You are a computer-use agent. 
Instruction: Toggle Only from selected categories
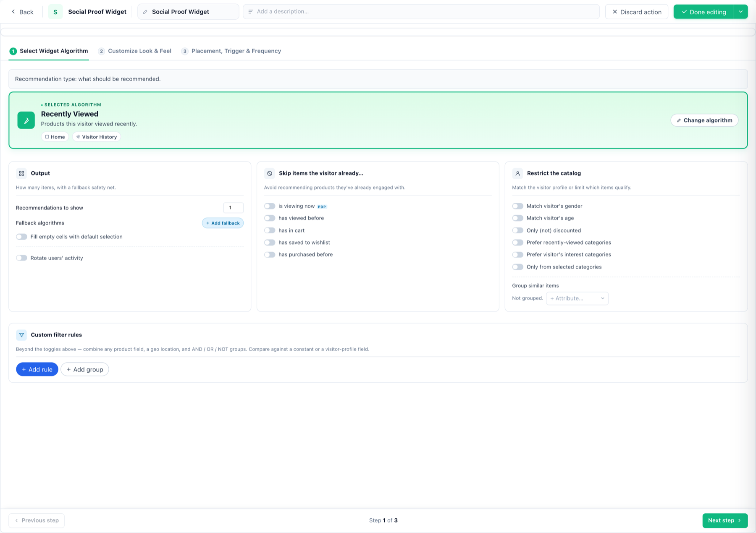pyautogui.click(x=518, y=267)
